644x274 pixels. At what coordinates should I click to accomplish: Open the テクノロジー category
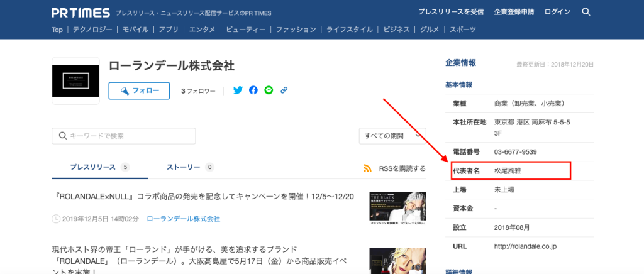click(92, 30)
